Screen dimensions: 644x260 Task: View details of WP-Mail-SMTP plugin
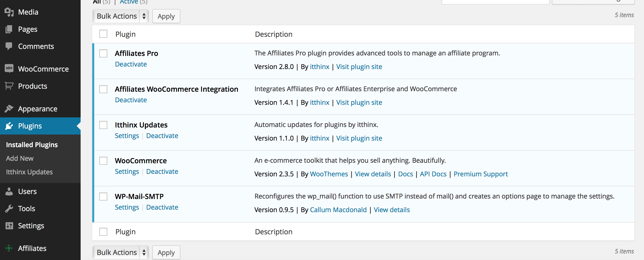click(x=392, y=210)
